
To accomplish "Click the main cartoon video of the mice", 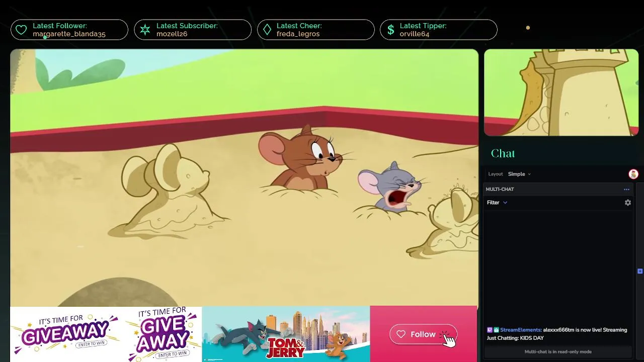I will coord(244,177).
